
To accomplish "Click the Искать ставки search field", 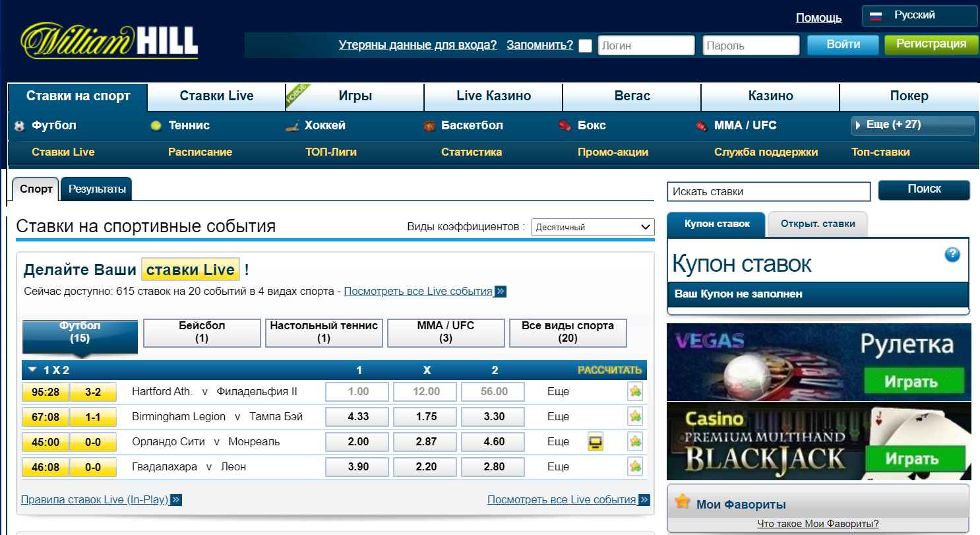I will coord(768,192).
